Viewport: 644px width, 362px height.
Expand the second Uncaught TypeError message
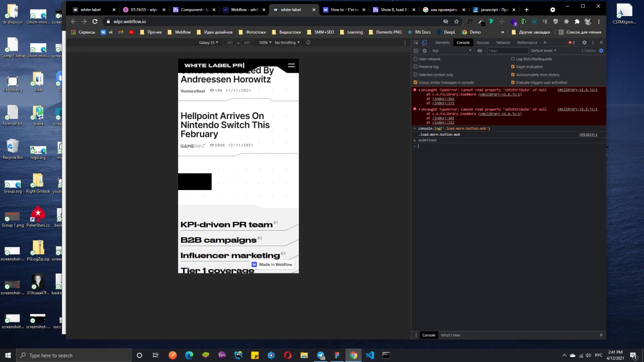click(x=419, y=109)
